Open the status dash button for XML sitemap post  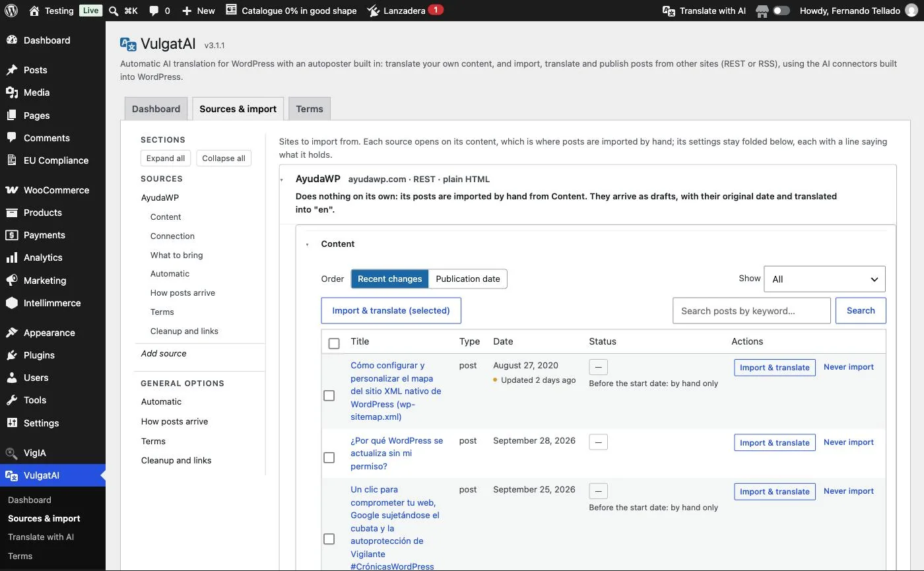pyautogui.click(x=598, y=367)
